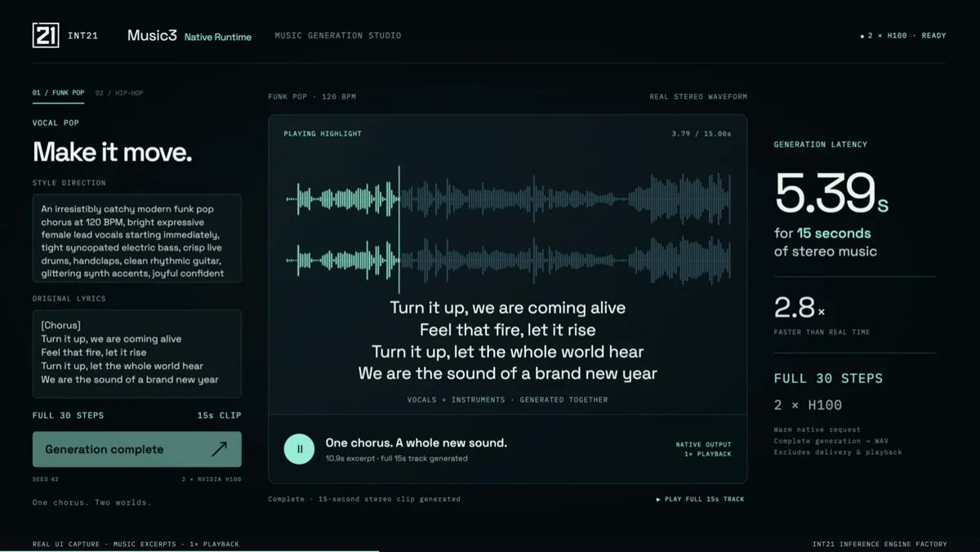
Task: Click the Complete generation → WAV note
Action: click(829, 441)
